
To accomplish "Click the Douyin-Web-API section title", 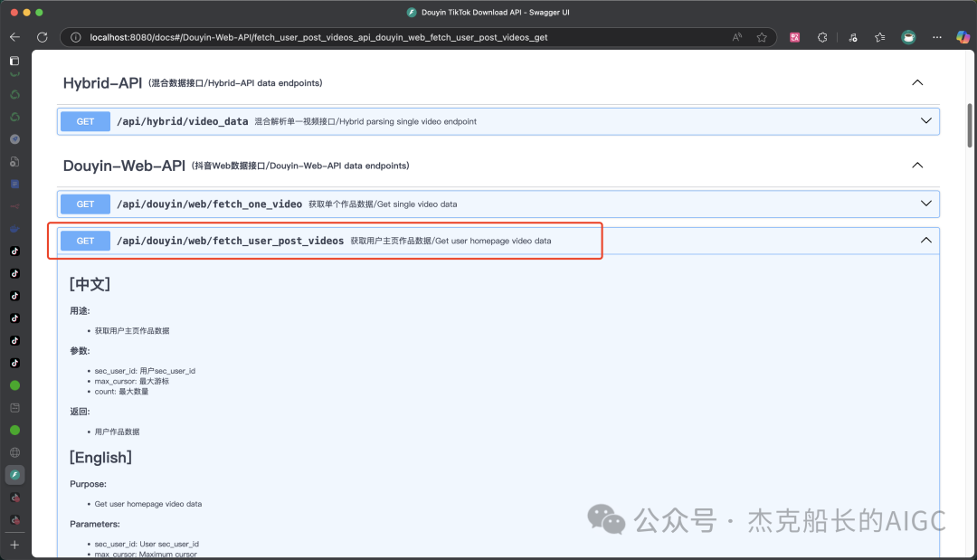I will (x=124, y=166).
